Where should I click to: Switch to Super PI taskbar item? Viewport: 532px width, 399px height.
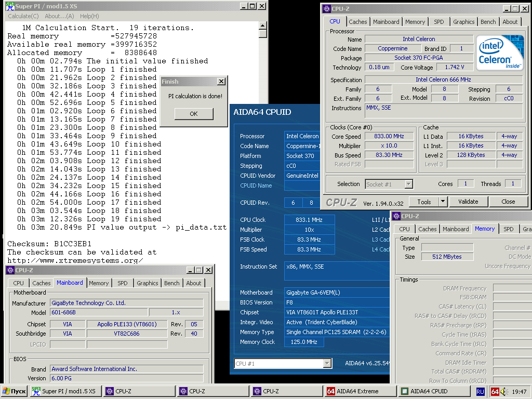pos(65,391)
